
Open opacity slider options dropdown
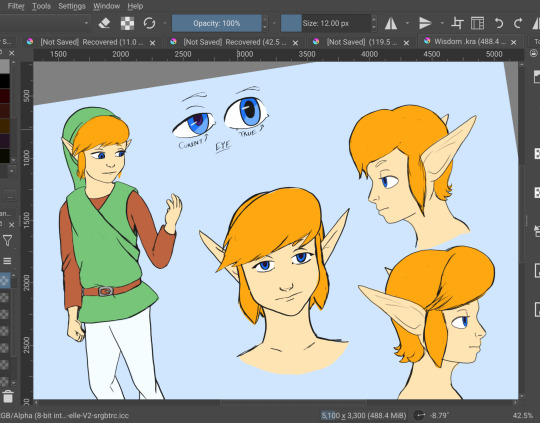coord(274,23)
